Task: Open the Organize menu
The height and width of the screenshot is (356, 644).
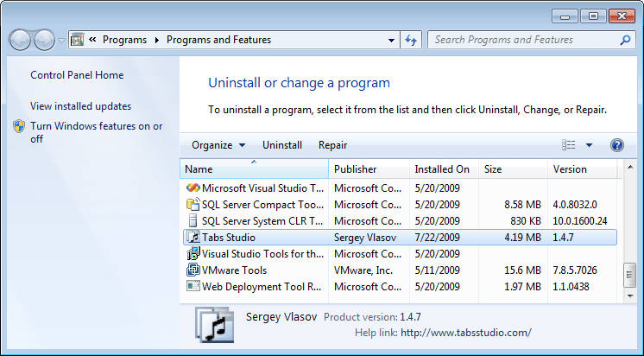Action: click(x=218, y=145)
